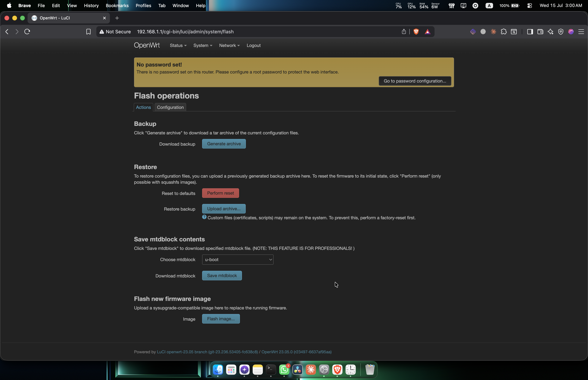The height and width of the screenshot is (380, 588).
Task: Open the OpenWrt 23.05.0 footer link
Action: pyautogui.click(x=296, y=352)
